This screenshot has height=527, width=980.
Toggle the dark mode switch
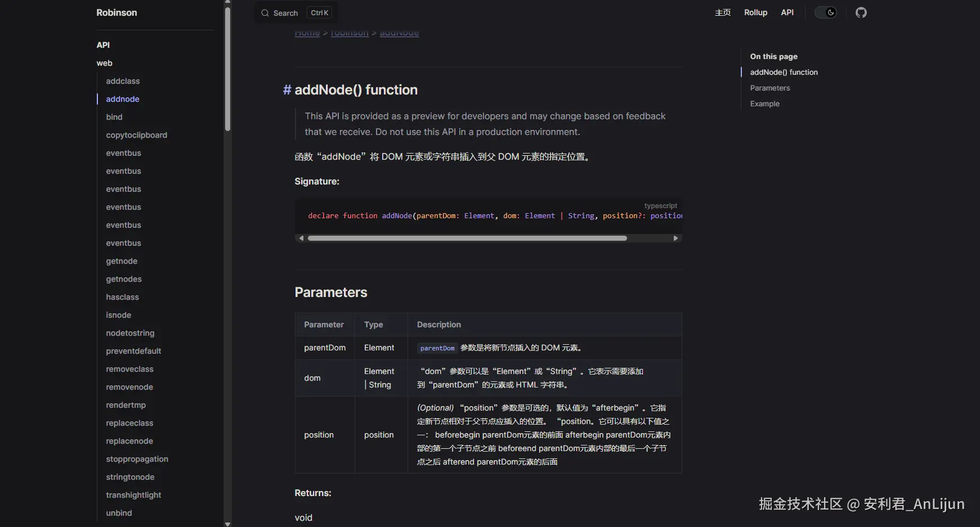pos(826,12)
